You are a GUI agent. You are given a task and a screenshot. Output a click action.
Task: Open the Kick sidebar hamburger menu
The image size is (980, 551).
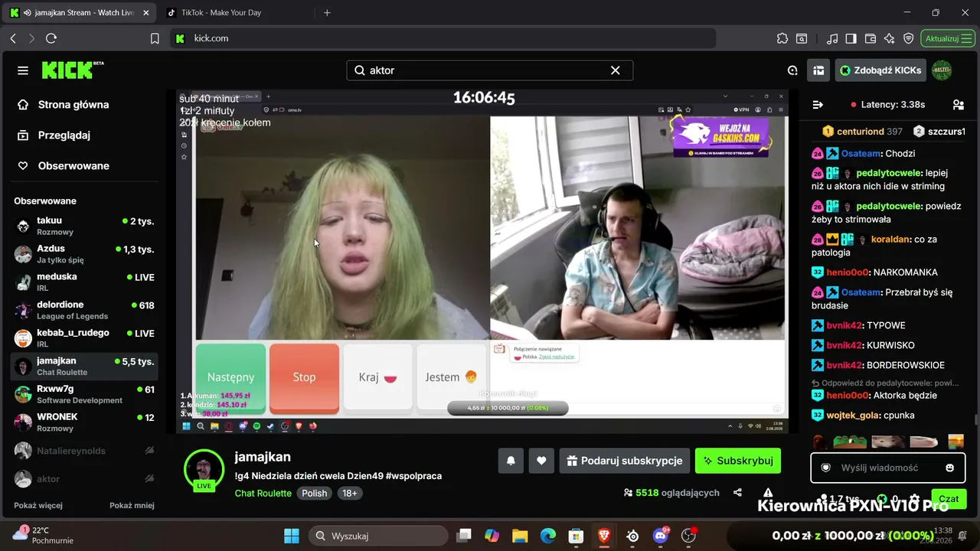tap(23, 70)
